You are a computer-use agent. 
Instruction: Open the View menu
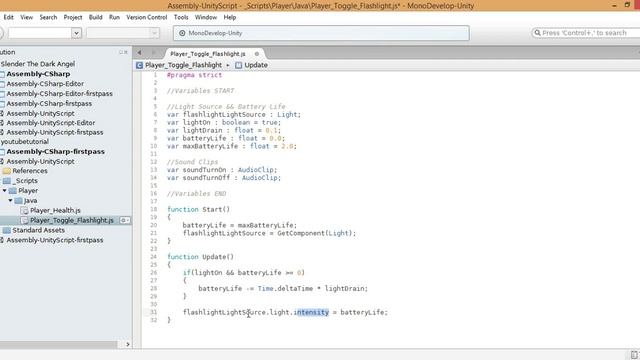[27, 17]
